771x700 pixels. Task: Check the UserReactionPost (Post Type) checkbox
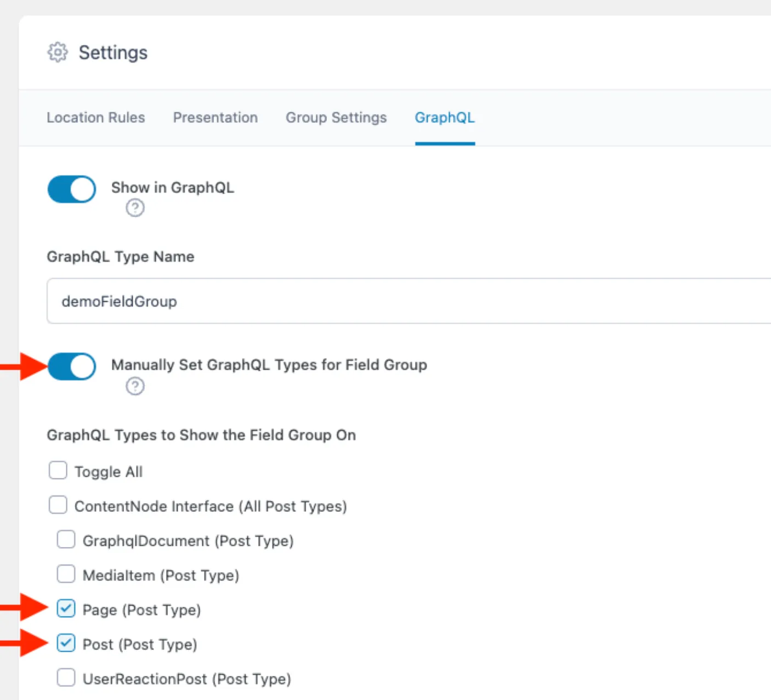(x=66, y=678)
